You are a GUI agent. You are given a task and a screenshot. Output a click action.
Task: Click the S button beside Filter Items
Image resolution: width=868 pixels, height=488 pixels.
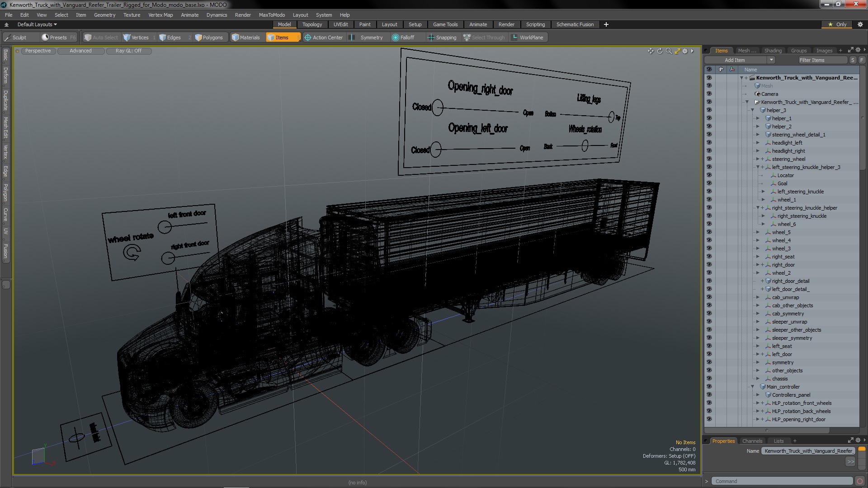853,60
